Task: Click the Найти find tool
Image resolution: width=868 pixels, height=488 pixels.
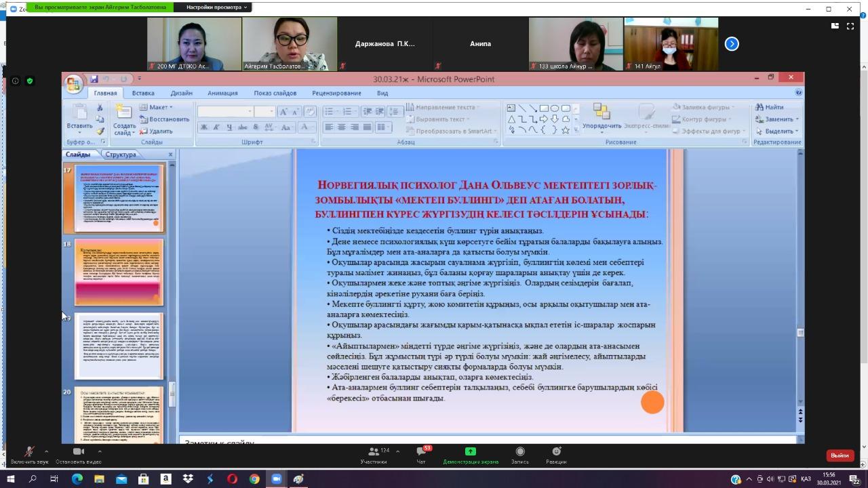Action: [x=770, y=107]
